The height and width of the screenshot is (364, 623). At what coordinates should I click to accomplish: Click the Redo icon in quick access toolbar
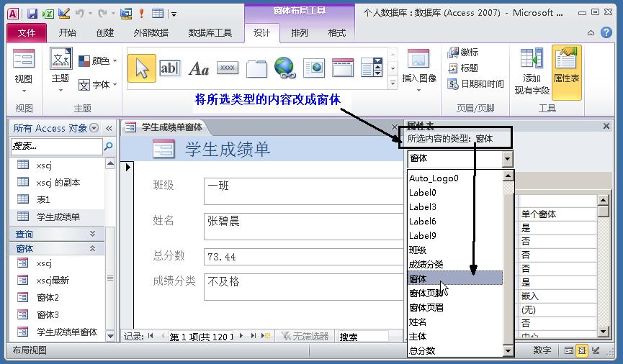(102, 14)
